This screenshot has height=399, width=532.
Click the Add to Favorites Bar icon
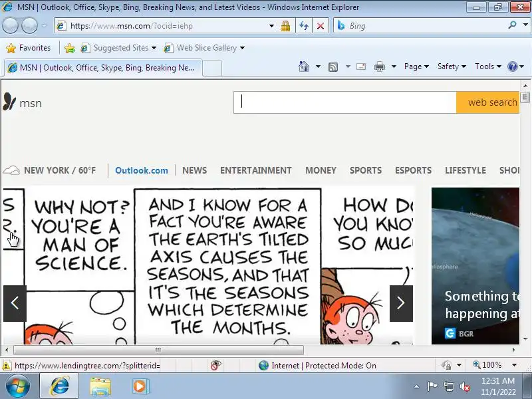coord(70,48)
